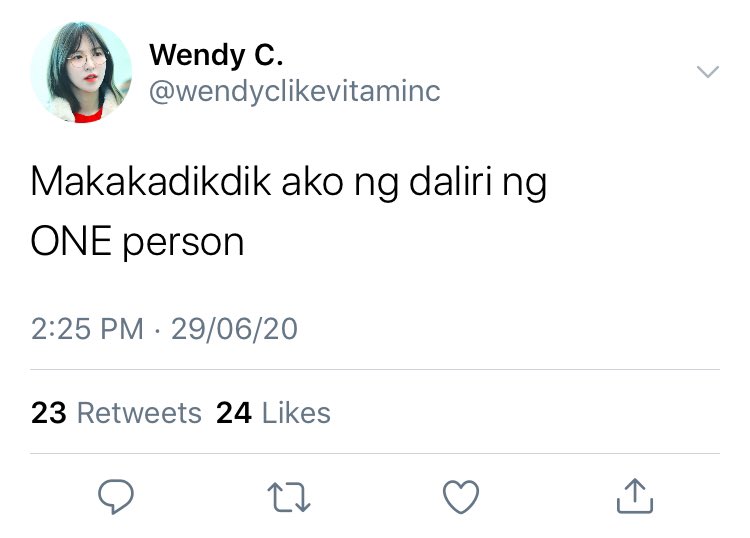Image resolution: width=750 pixels, height=538 pixels.
Task: Expand the tweet options chevron
Action: [x=708, y=72]
